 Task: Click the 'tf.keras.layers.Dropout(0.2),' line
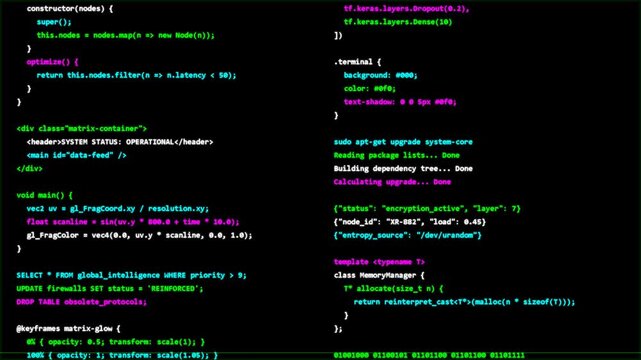(x=406, y=9)
